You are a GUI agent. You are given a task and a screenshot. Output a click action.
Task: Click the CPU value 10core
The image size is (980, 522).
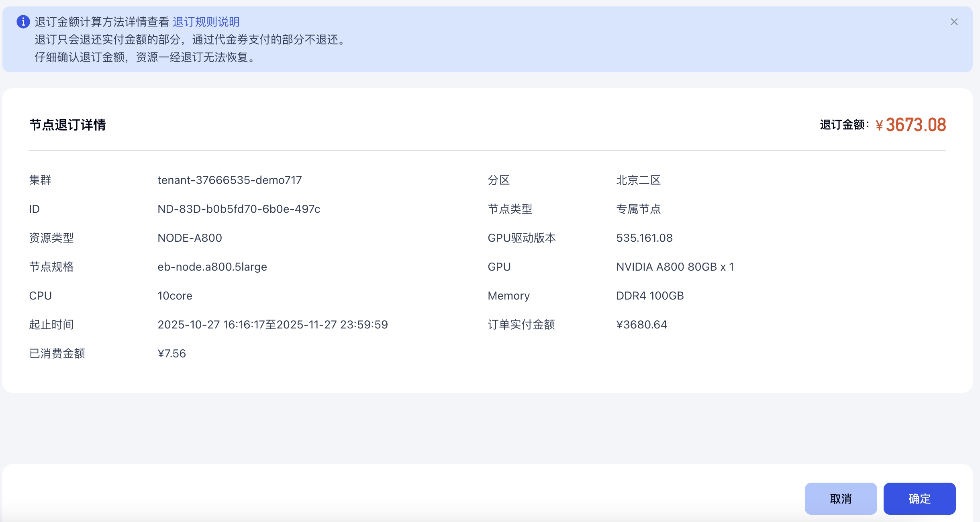click(175, 296)
